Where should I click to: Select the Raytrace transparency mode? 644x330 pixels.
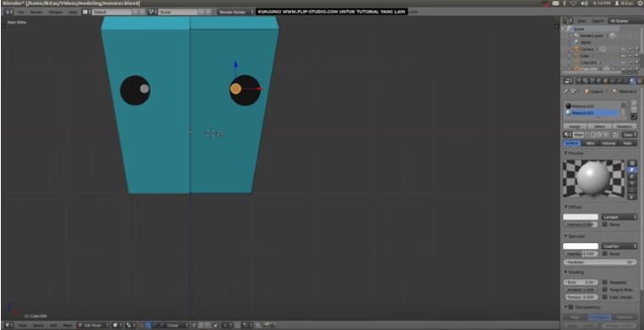pos(625,317)
